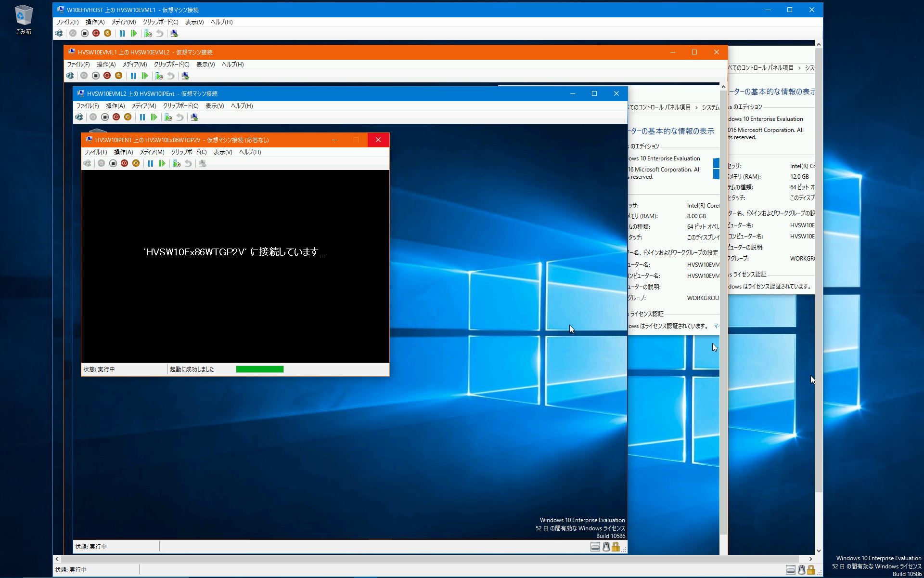Viewport: 924px width, 578px height.
Task: Open ごみ箱 Recycle Bin on desktop
Action: pyautogui.click(x=23, y=20)
